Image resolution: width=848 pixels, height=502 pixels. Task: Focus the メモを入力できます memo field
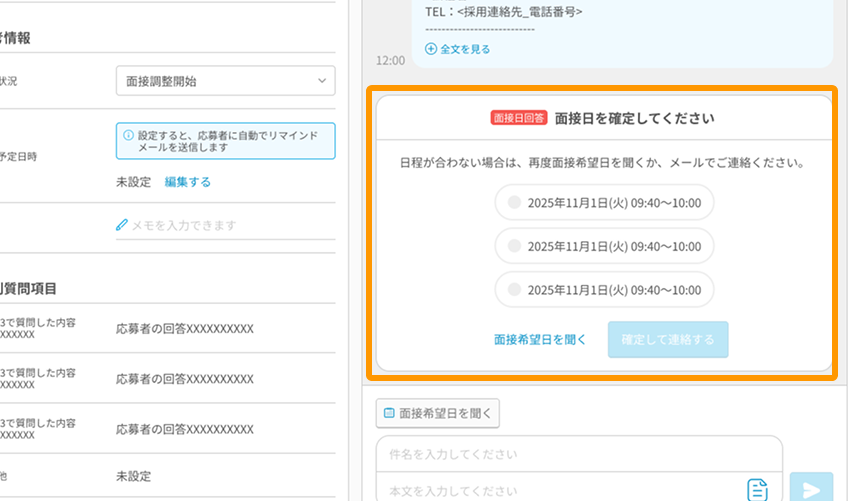(x=226, y=225)
